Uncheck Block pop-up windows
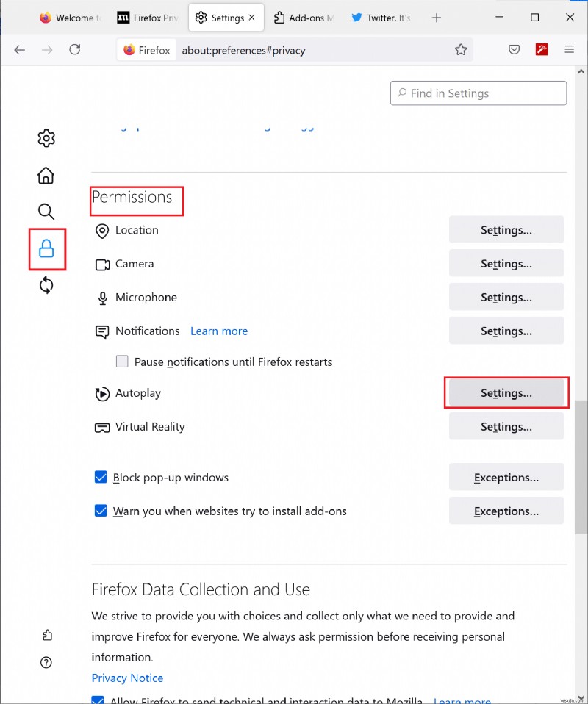This screenshot has width=588, height=704. pyautogui.click(x=101, y=478)
